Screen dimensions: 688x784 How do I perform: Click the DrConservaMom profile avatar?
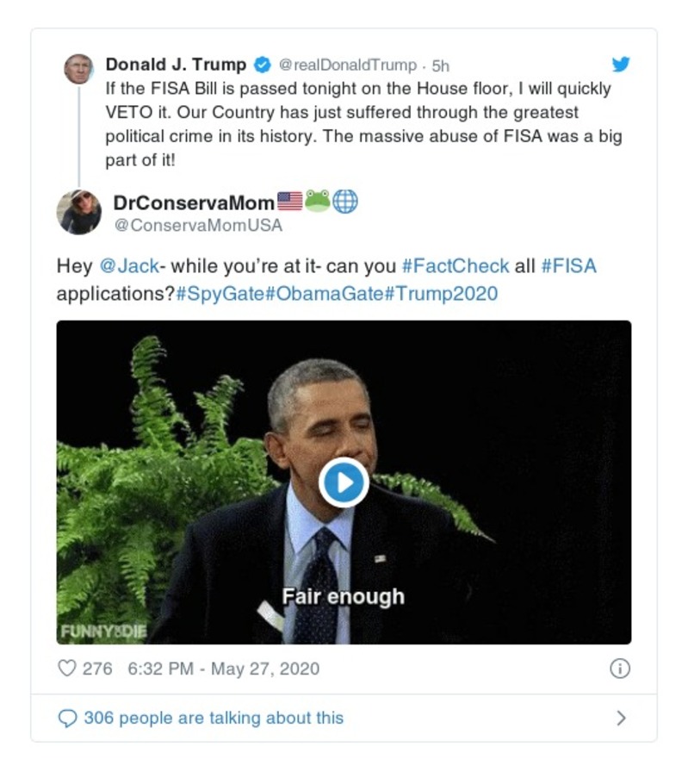click(79, 212)
